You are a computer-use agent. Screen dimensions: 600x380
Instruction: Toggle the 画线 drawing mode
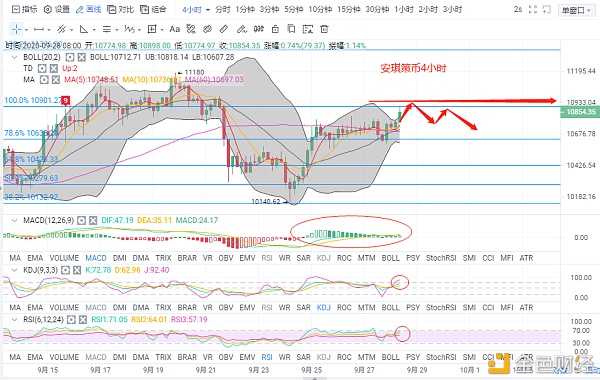pyautogui.click(x=89, y=10)
